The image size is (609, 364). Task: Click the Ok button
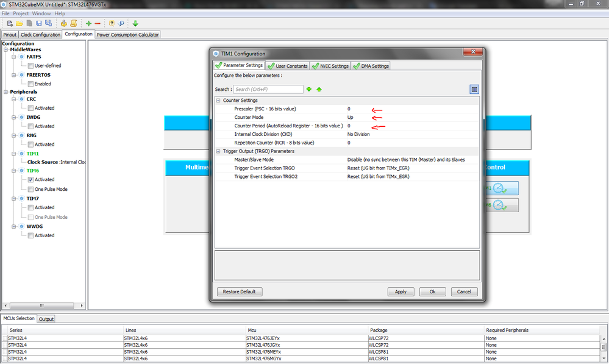click(433, 291)
